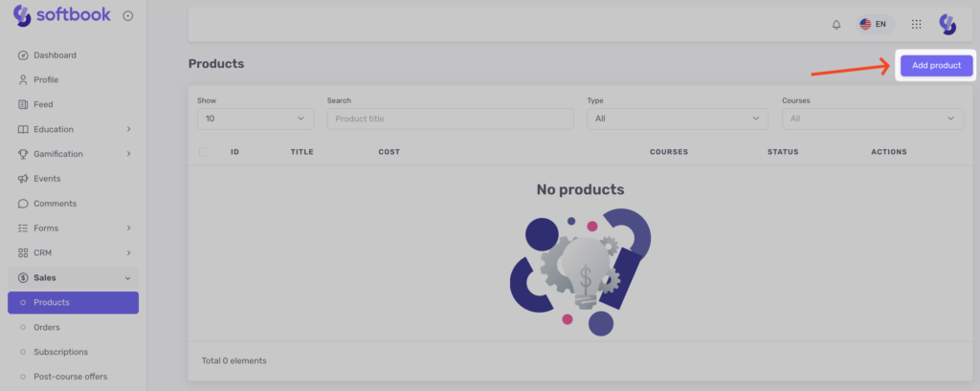Open the Show entries dropdown
The width and height of the screenshot is (980, 391).
click(x=255, y=119)
